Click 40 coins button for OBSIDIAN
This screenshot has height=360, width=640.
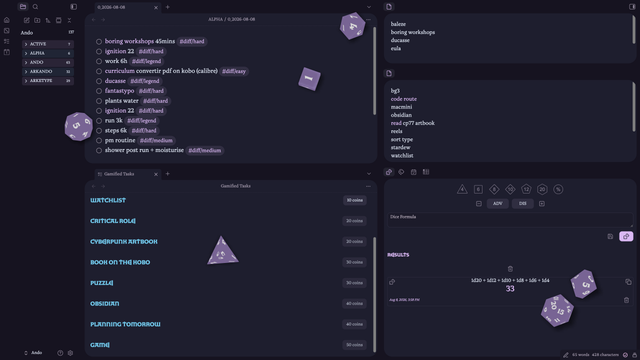[354, 304]
